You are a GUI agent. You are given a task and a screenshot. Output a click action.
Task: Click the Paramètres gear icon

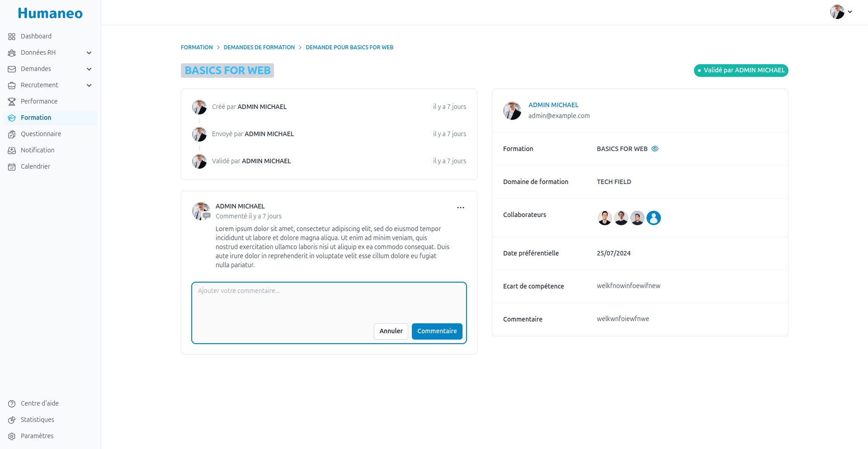pyautogui.click(x=12, y=436)
